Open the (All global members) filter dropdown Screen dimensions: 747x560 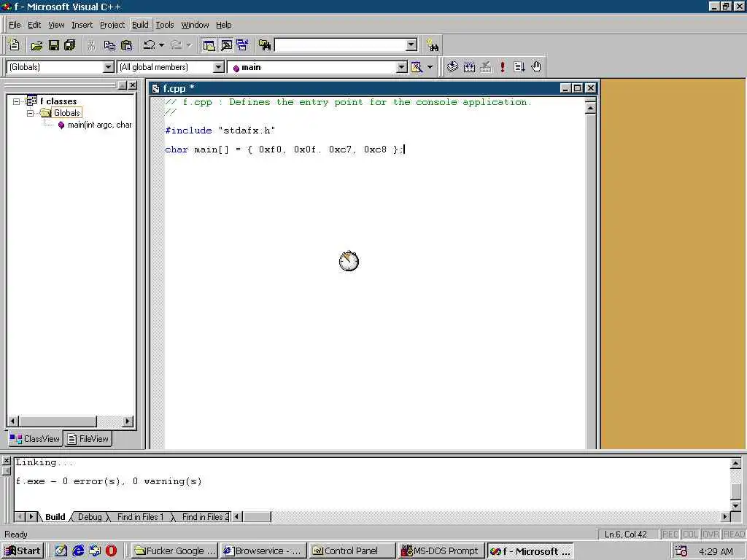coord(219,67)
